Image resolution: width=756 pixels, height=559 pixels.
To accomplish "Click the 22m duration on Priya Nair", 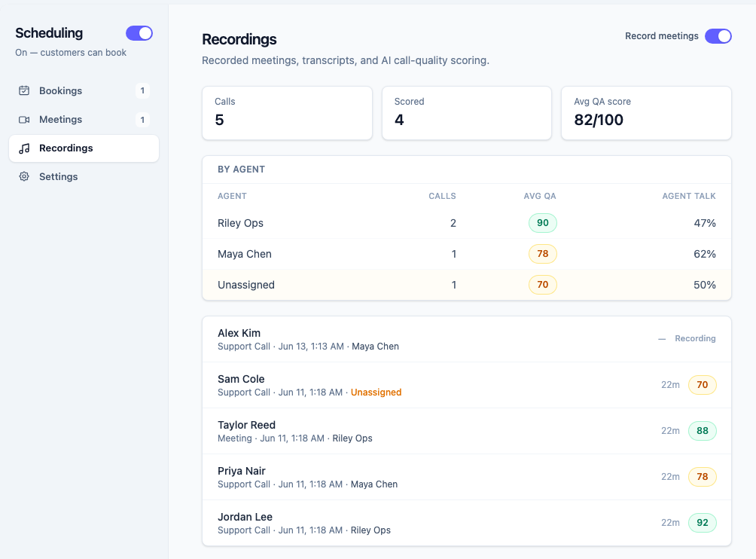I will click(x=670, y=477).
